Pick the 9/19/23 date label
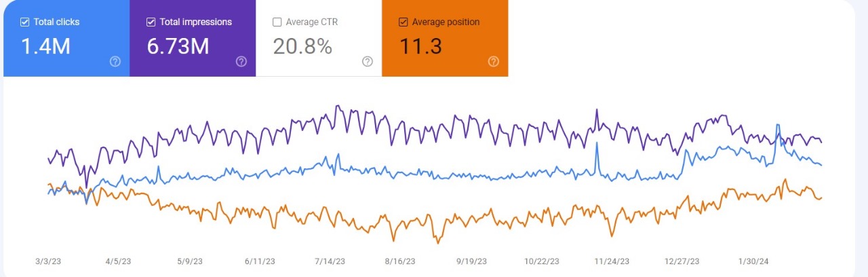 pyautogui.click(x=471, y=261)
